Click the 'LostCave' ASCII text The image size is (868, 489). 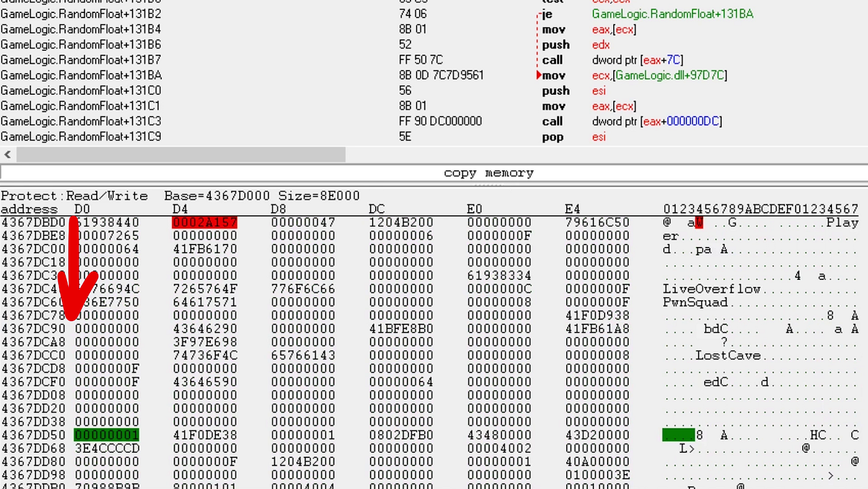(728, 356)
